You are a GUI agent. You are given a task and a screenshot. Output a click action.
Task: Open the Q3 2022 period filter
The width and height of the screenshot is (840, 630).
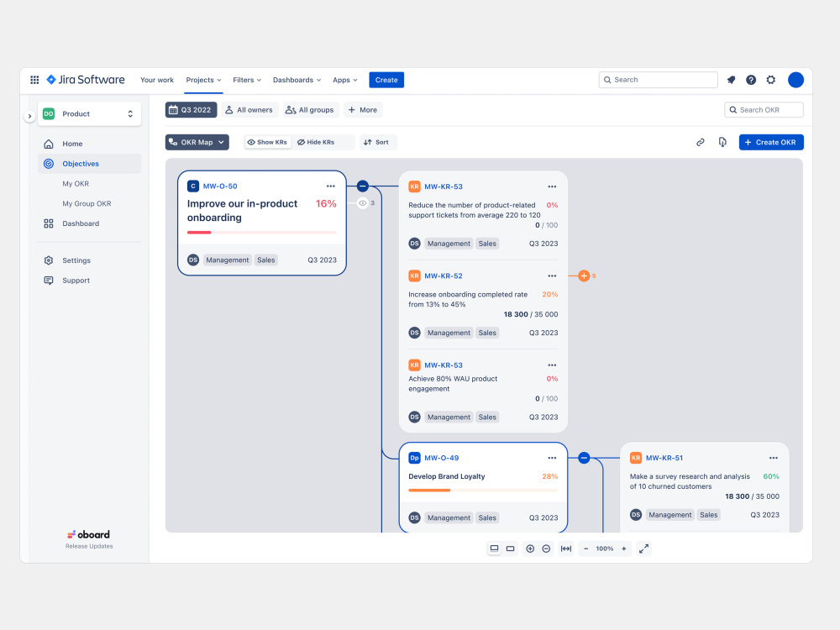coord(191,110)
